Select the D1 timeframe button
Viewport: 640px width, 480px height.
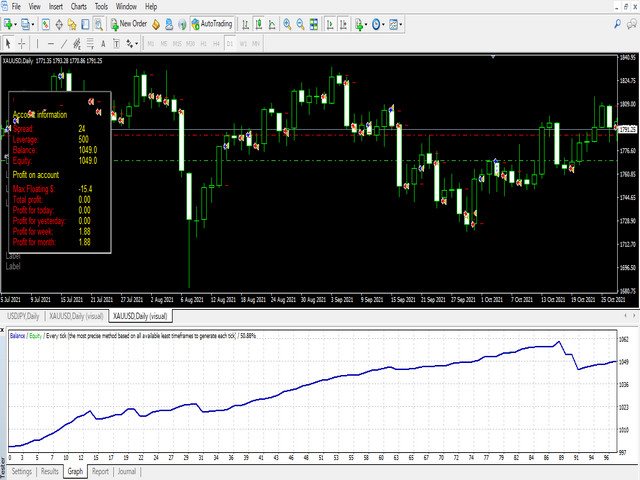tap(229, 44)
